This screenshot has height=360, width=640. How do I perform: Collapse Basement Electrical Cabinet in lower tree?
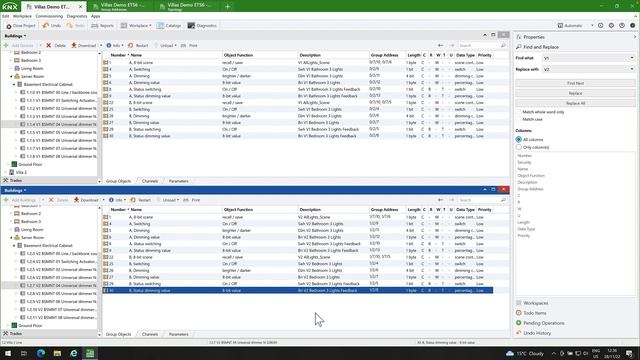(14, 246)
